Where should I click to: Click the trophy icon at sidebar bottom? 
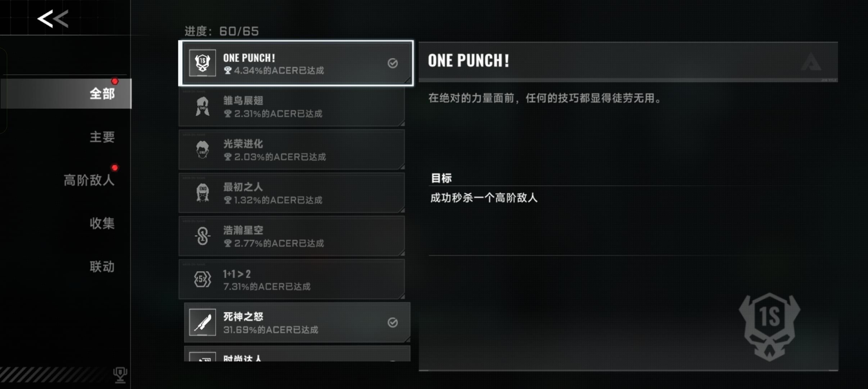[x=120, y=375]
